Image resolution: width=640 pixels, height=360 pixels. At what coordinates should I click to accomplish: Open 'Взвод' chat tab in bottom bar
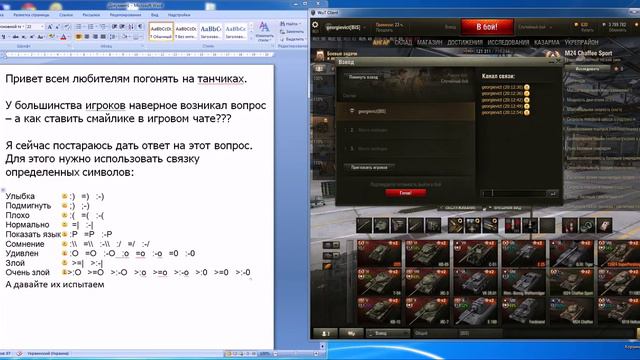click(x=387, y=333)
